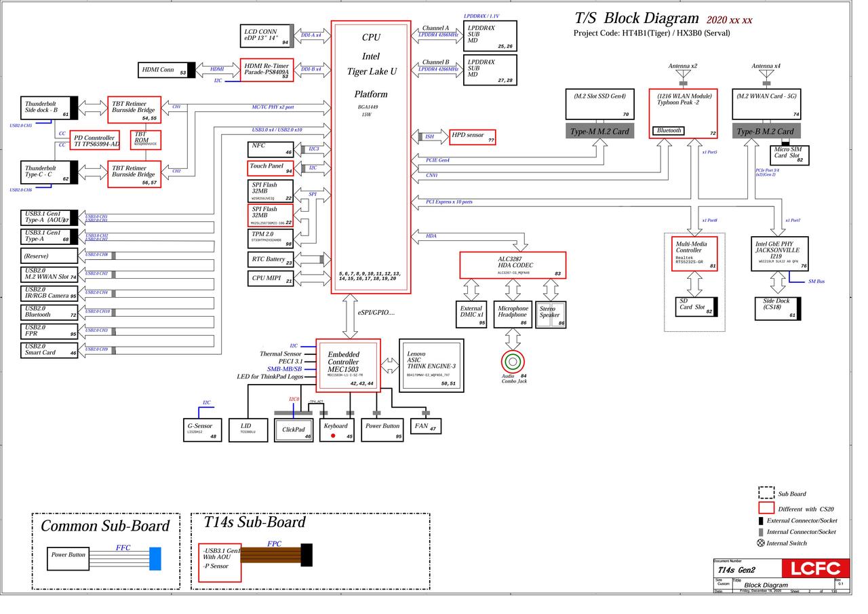Click Thunderbolt Side dock - B block
The image size is (868, 614).
(x=50, y=108)
